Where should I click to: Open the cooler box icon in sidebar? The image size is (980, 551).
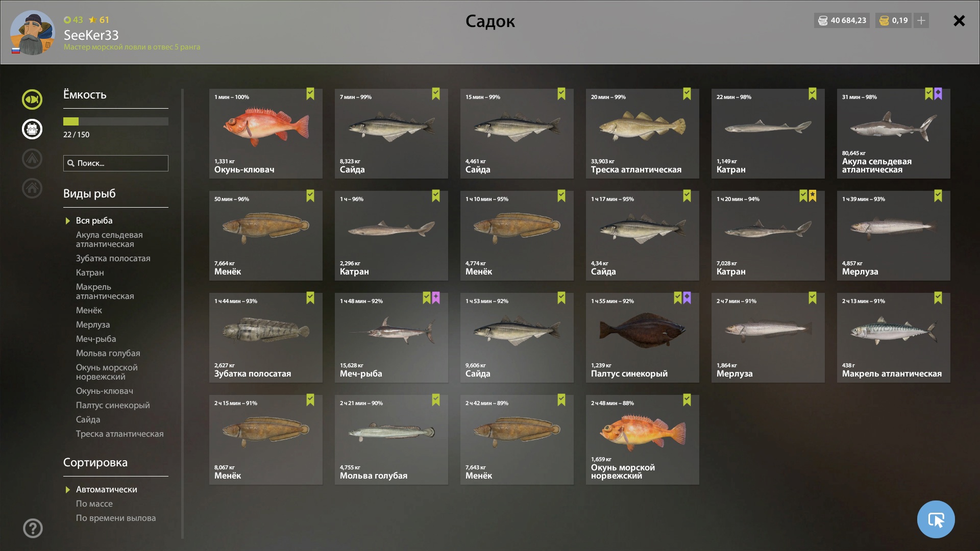point(32,129)
